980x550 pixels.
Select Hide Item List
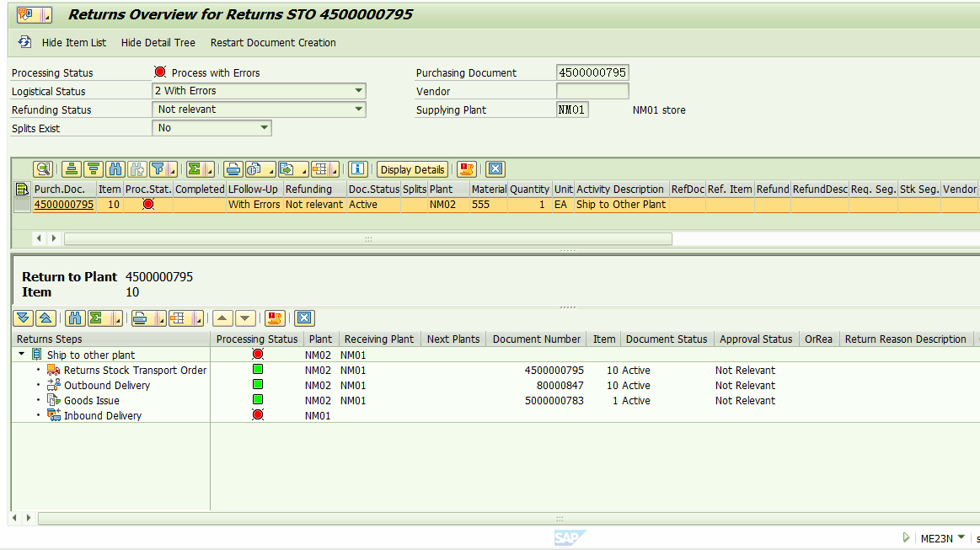pyautogui.click(x=73, y=42)
